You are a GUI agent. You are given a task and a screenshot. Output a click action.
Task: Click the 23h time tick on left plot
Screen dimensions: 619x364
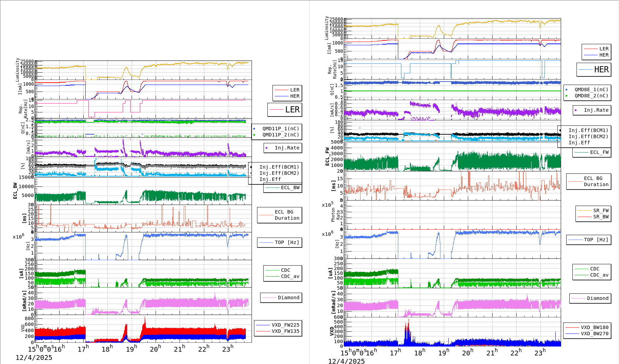227,349
